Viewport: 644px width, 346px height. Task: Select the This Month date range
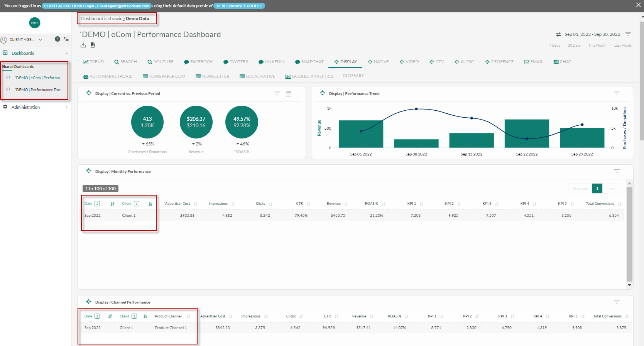pos(597,46)
